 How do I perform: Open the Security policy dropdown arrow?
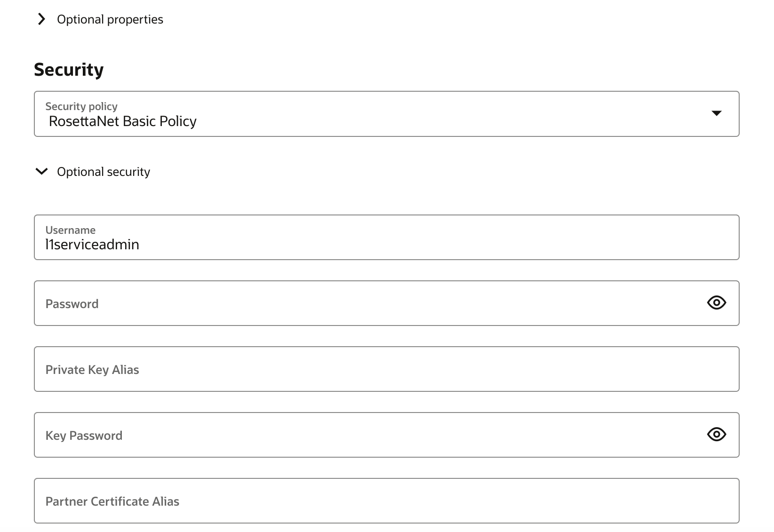click(x=716, y=113)
